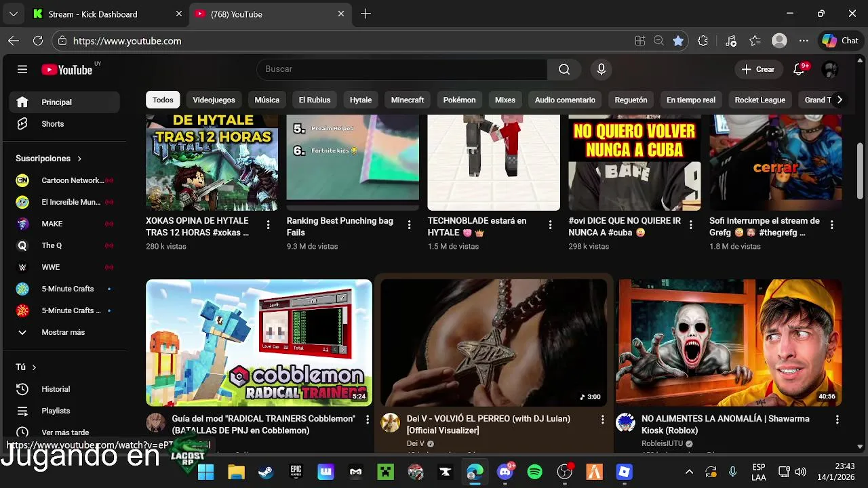868x488 pixels.
Task: Open the NO QUIERO VOLVER NUNCA A CUBA short
Action: [x=634, y=163]
